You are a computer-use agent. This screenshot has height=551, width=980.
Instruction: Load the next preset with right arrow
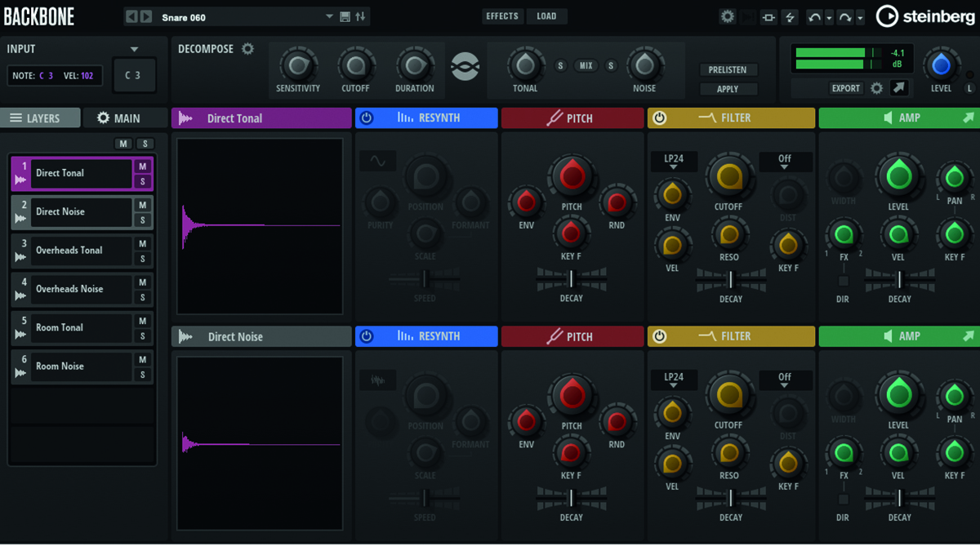coord(146,16)
